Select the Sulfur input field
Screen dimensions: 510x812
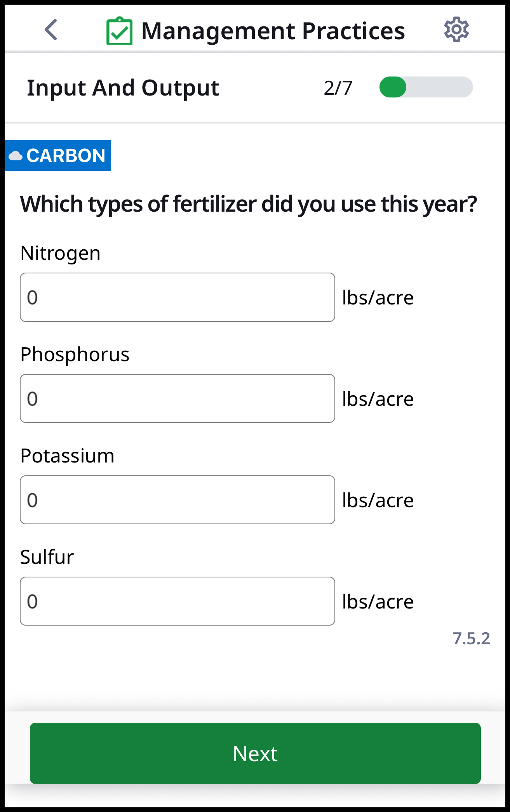pos(177,601)
